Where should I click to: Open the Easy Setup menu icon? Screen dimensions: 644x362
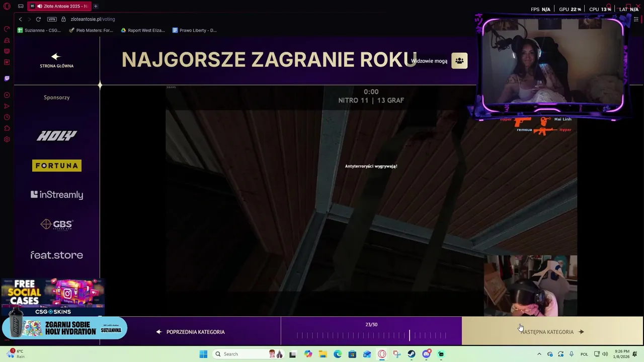(636, 19)
